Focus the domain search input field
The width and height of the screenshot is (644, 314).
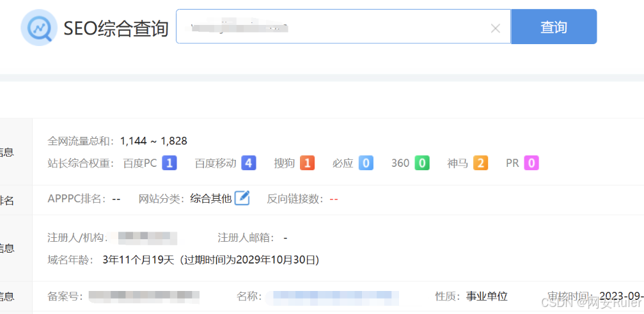343,27
